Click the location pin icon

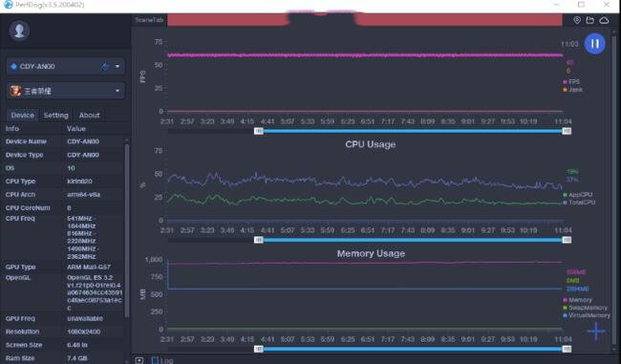coord(577,20)
